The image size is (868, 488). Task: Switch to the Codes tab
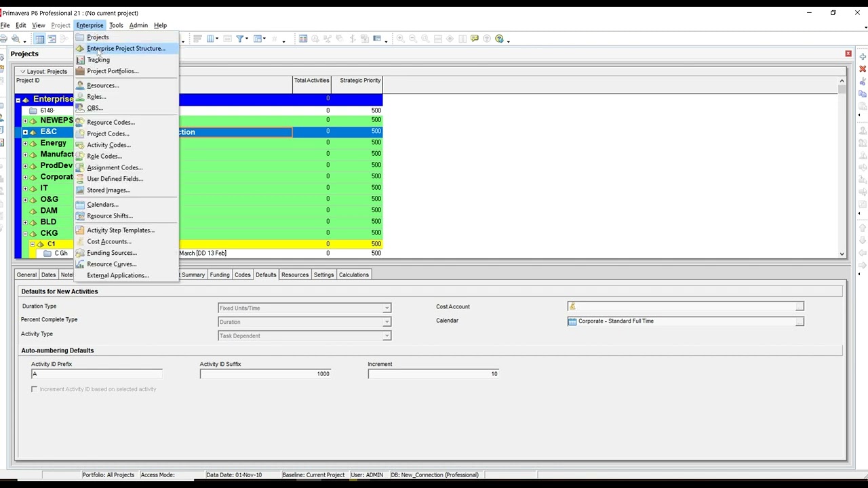click(x=243, y=274)
